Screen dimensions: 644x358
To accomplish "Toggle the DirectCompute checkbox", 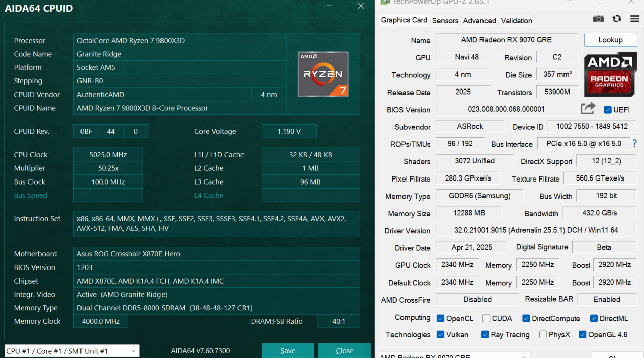I will pos(526,318).
